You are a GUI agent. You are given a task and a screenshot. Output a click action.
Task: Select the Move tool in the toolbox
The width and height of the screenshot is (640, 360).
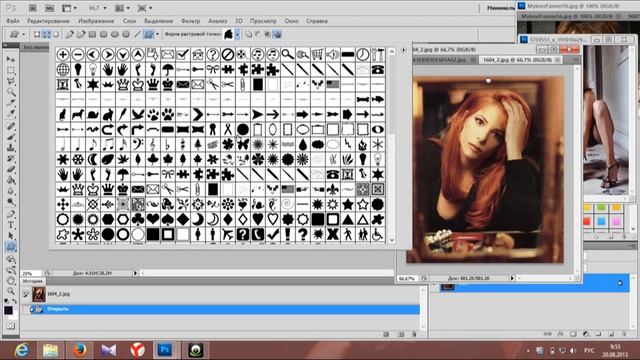click(x=11, y=60)
